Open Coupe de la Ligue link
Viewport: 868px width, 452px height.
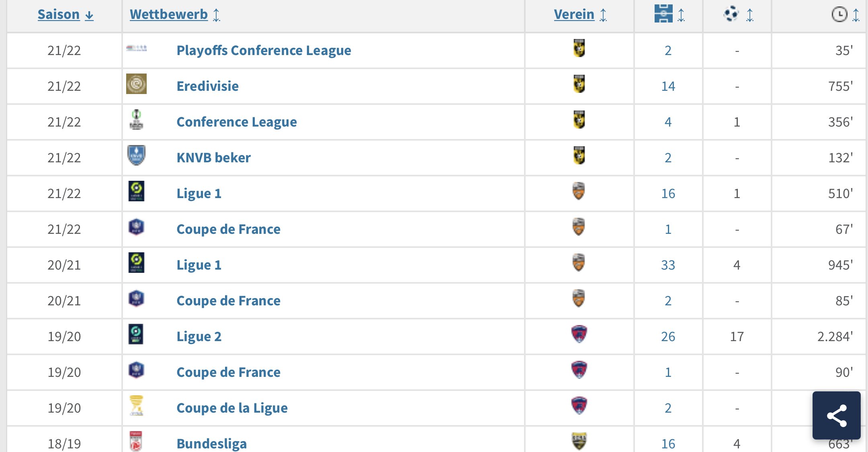pos(232,408)
